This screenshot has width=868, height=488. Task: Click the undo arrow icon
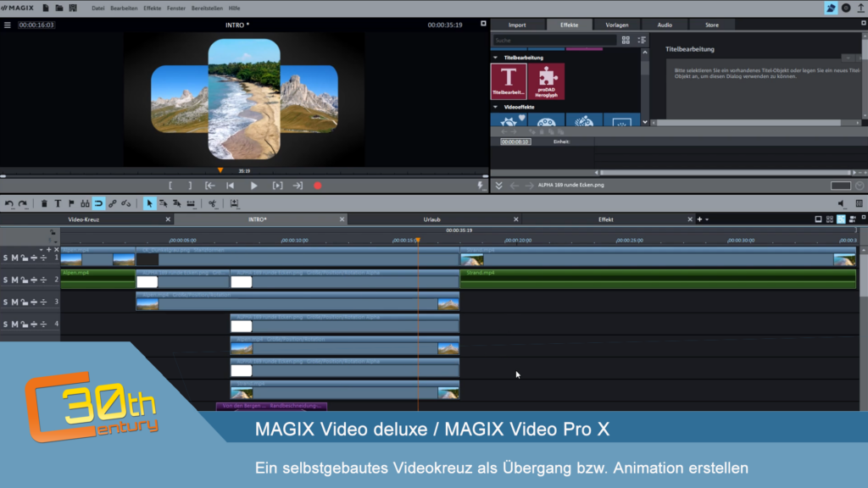(8, 203)
